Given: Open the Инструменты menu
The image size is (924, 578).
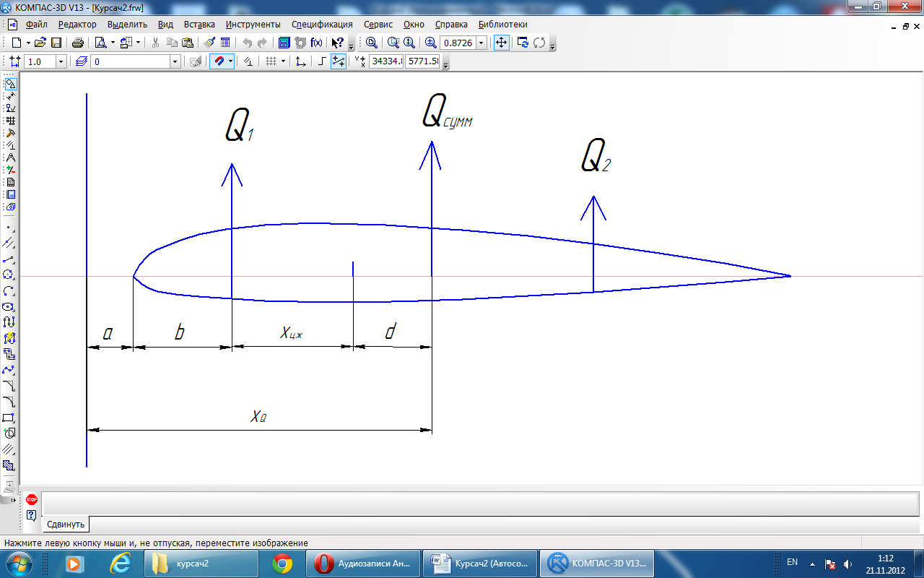Looking at the screenshot, I should click(x=253, y=24).
